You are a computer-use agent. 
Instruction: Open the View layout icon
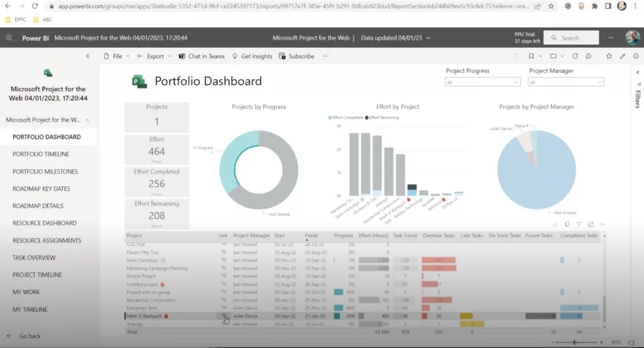click(553, 56)
